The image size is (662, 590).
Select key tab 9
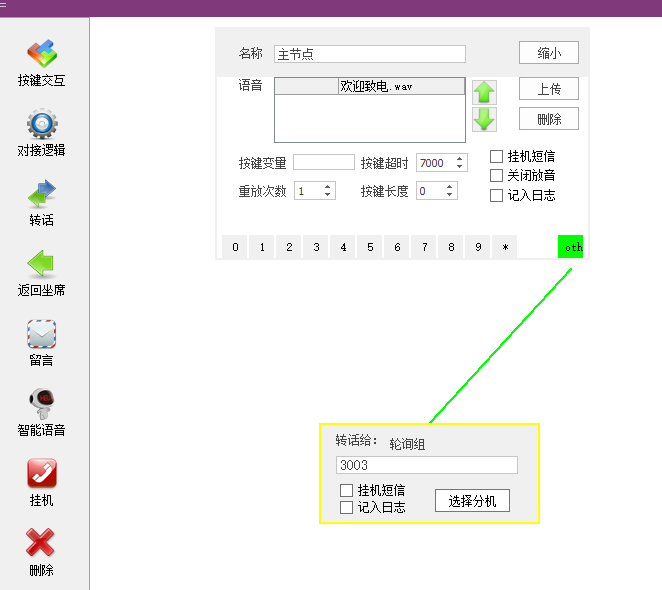point(478,247)
